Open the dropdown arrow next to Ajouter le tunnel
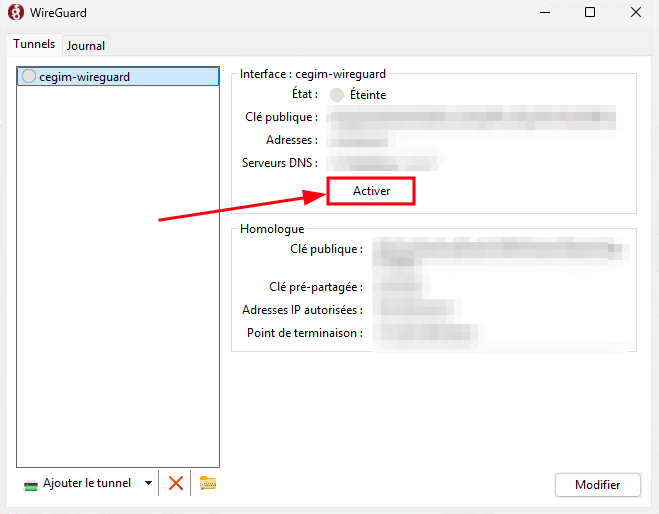 (x=148, y=483)
